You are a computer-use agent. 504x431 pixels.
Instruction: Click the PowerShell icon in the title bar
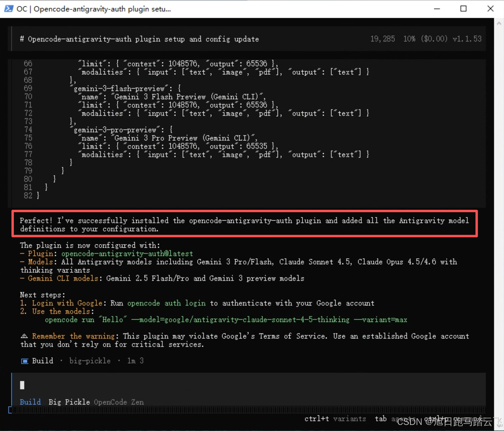pos(8,9)
